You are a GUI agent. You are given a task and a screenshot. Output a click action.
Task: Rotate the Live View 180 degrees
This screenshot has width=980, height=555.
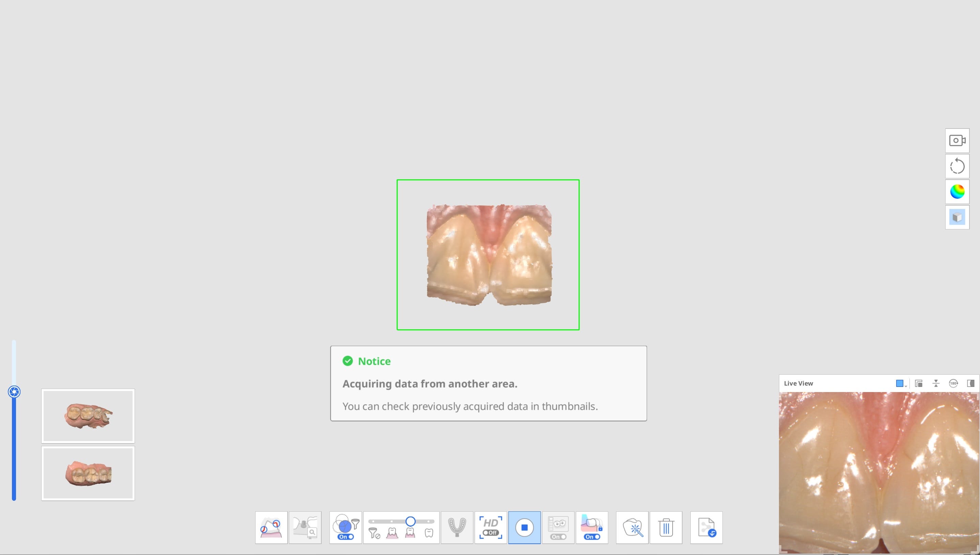coord(954,383)
